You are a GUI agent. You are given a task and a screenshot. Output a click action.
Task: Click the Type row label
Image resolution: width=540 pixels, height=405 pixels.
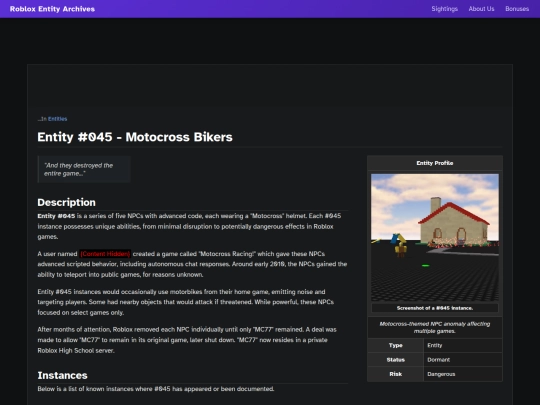point(395,345)
